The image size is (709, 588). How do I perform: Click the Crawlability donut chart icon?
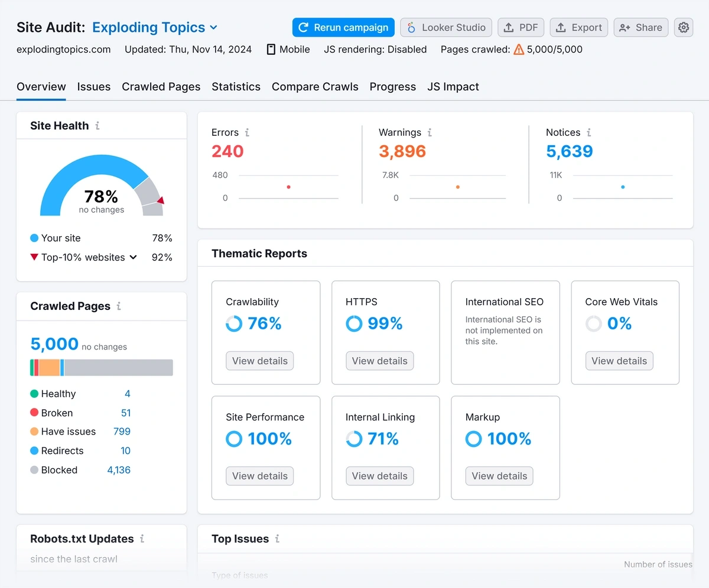(x=234, y=324)
